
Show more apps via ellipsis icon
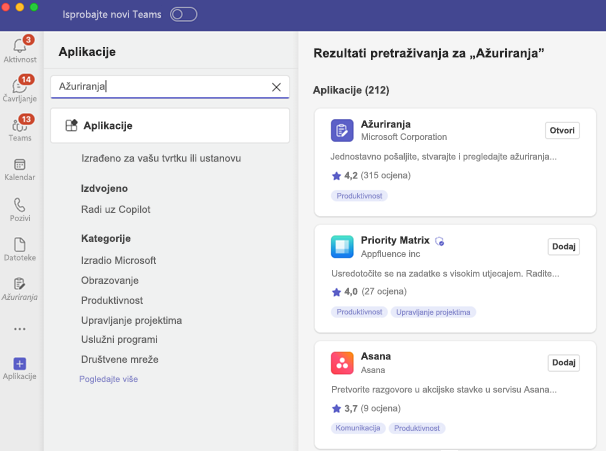pos(20,329)
